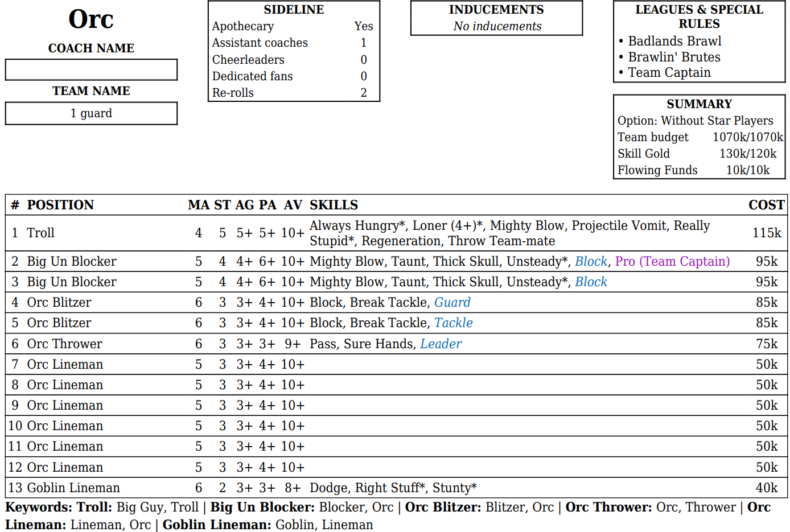The width and height of the screenshot is (790, 532).
Task: Select Orc Lineman in row 9
Action: pyautogui.click(x=65, y=405)
